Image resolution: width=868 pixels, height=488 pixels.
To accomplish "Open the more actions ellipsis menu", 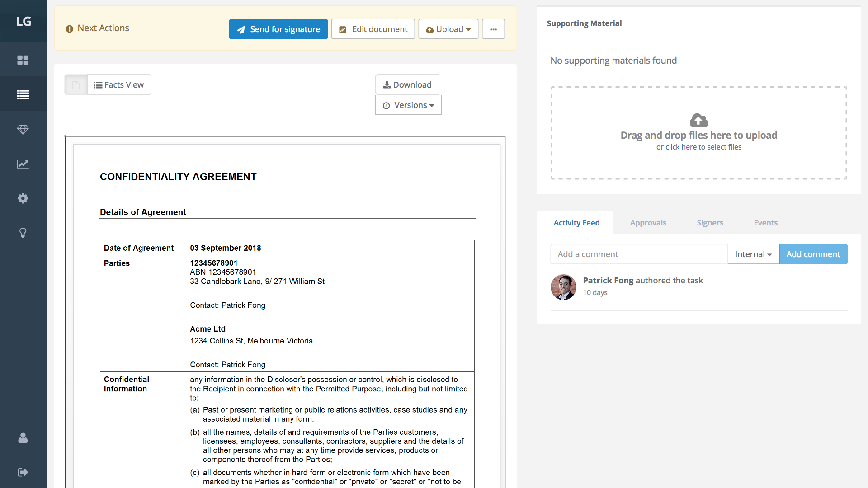I will [493, 29].
